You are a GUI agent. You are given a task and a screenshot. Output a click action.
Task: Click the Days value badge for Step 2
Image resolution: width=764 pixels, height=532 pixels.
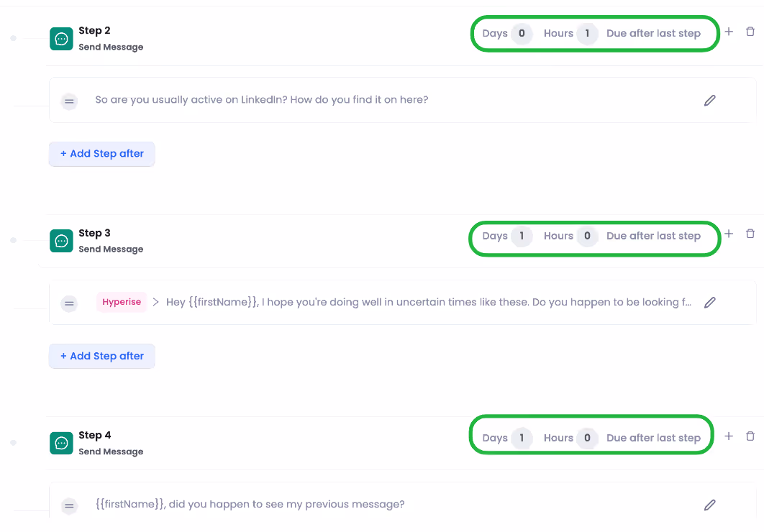tap(522, 33)
